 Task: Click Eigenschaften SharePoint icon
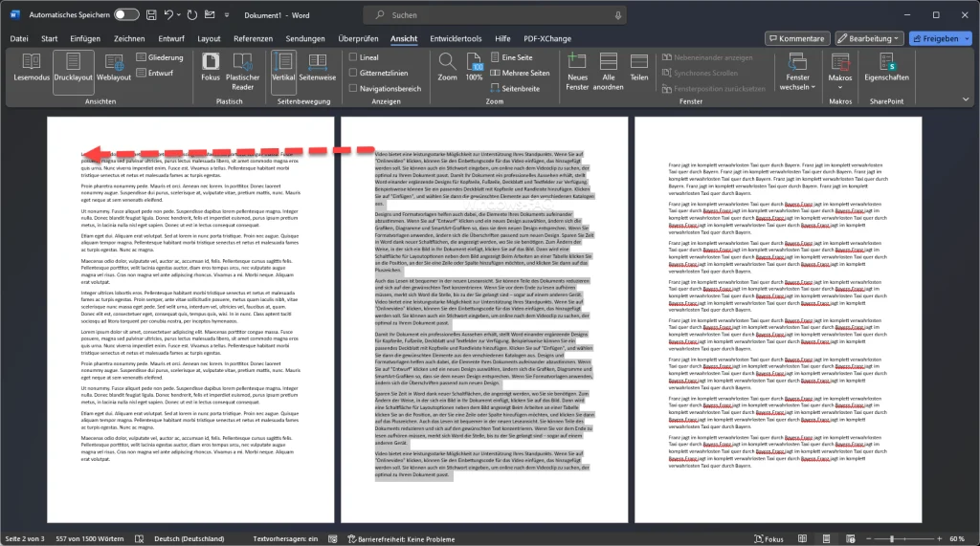tap(886, 68)
